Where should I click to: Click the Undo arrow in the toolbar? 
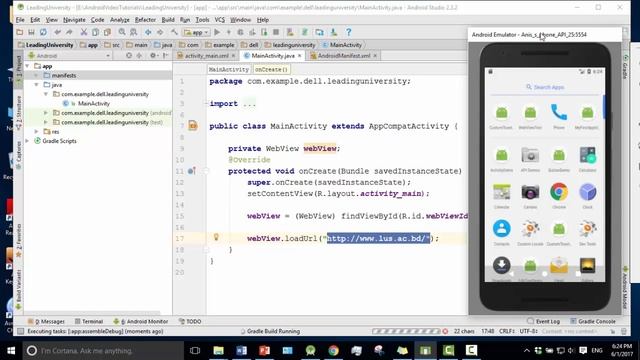click(58, 32)
